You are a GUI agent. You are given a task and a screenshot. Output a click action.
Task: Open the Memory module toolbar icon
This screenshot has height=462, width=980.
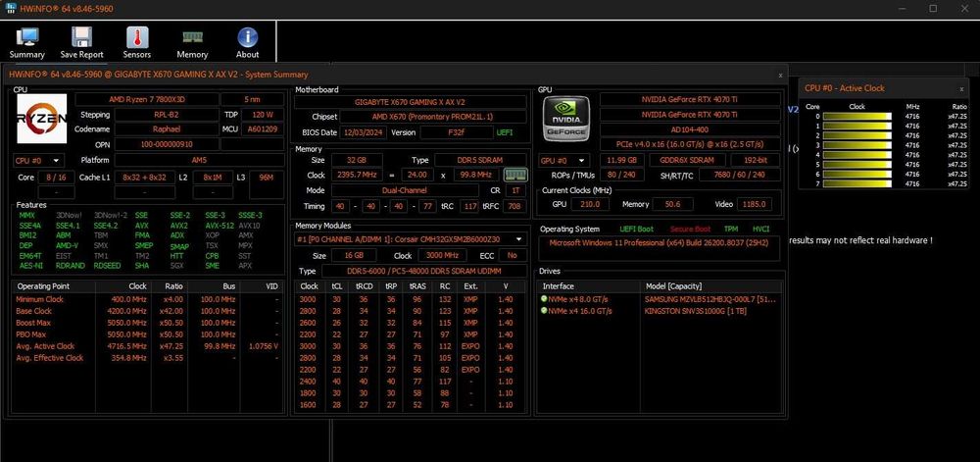coord(192,43)
